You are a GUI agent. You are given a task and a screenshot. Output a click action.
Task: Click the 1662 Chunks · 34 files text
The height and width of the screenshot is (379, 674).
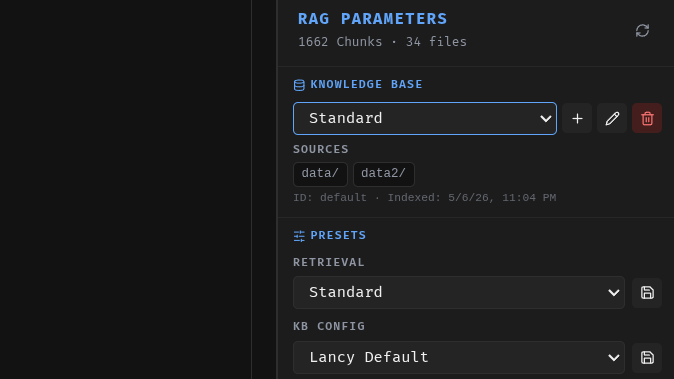pos(382,42)
